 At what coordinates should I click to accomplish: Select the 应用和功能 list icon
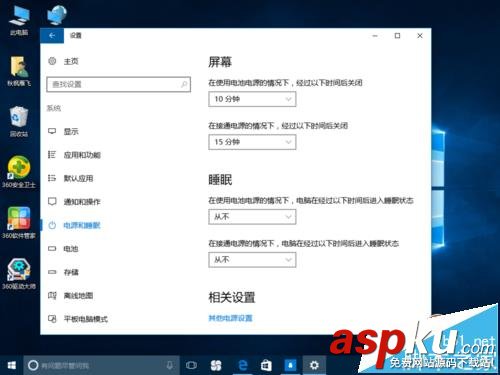point(52,155)
